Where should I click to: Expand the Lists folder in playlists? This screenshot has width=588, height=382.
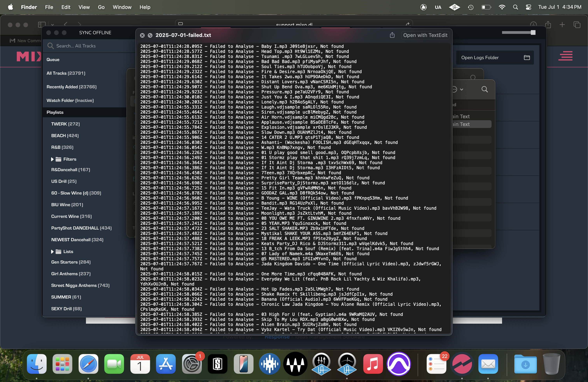tap(52, 251)
